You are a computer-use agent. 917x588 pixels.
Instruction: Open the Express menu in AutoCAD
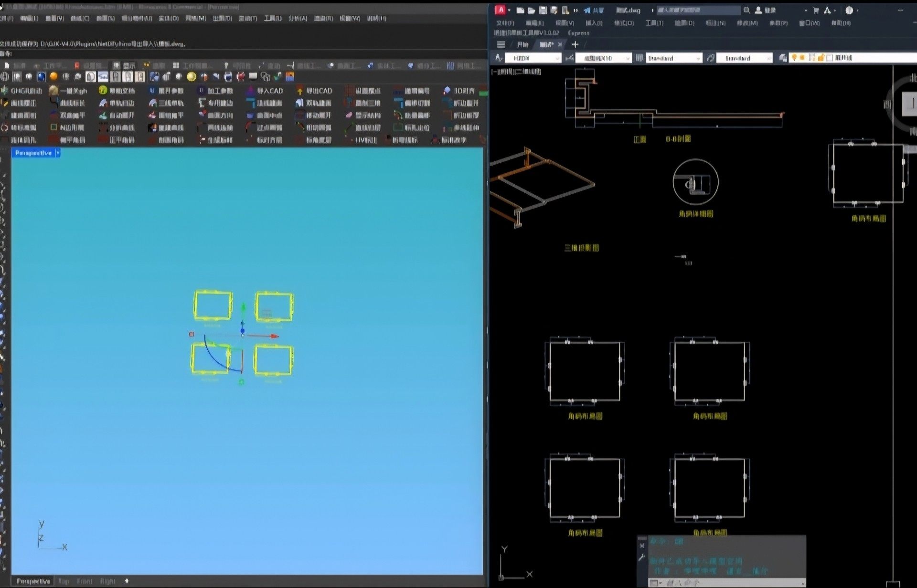pos(578,33)
